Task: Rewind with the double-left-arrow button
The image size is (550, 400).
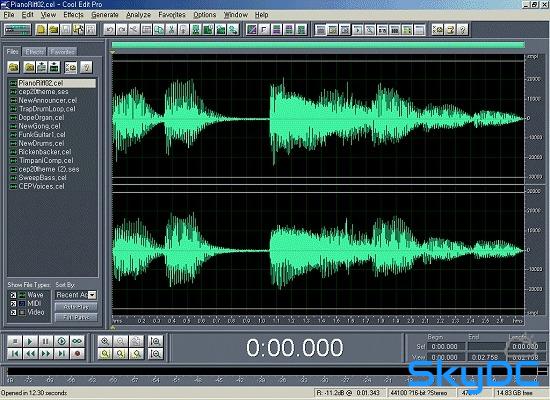Action: 30,354
